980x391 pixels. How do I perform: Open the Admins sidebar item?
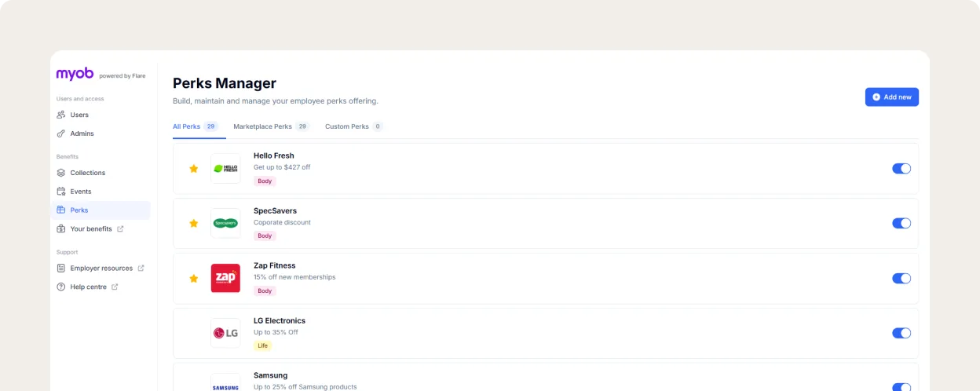click(101, 133)
